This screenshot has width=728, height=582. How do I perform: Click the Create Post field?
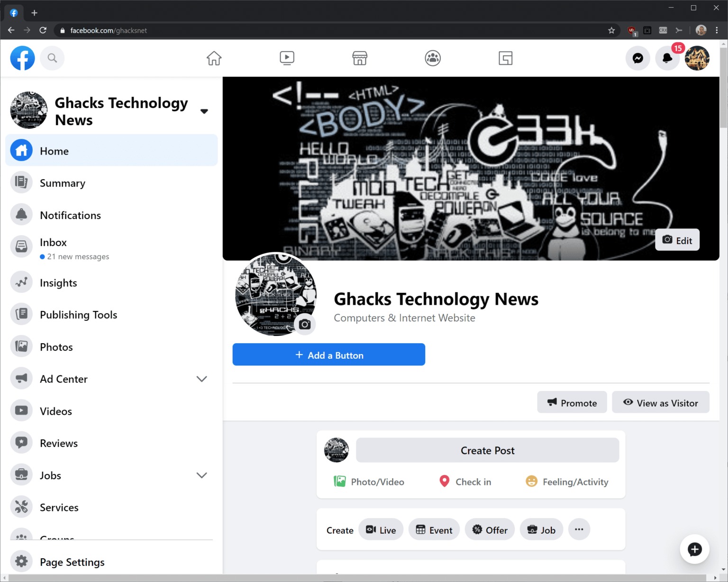click(x=487, y=450)
